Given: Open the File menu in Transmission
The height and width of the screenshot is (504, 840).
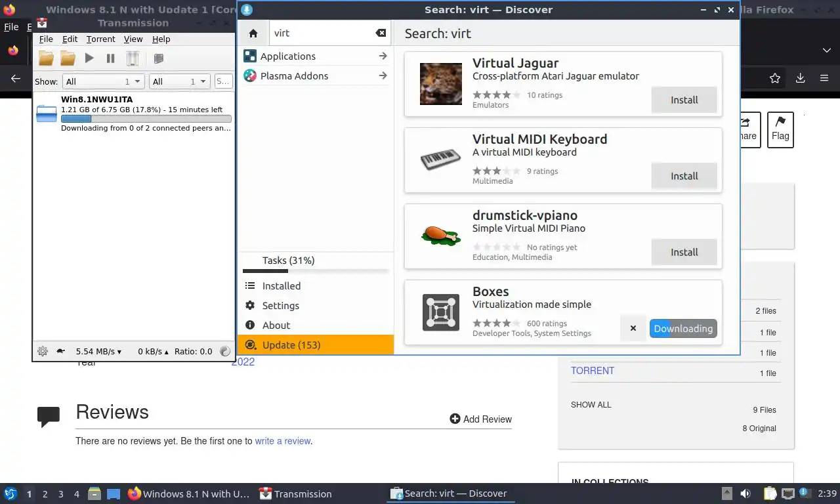Looking at the screenshot, I should pos(46,39).
